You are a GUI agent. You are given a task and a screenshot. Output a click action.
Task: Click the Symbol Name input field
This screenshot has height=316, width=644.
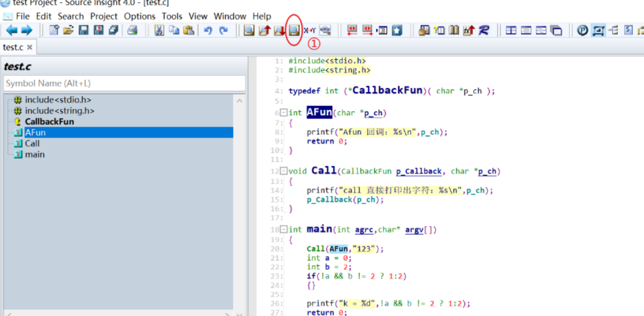coord(124,83)
